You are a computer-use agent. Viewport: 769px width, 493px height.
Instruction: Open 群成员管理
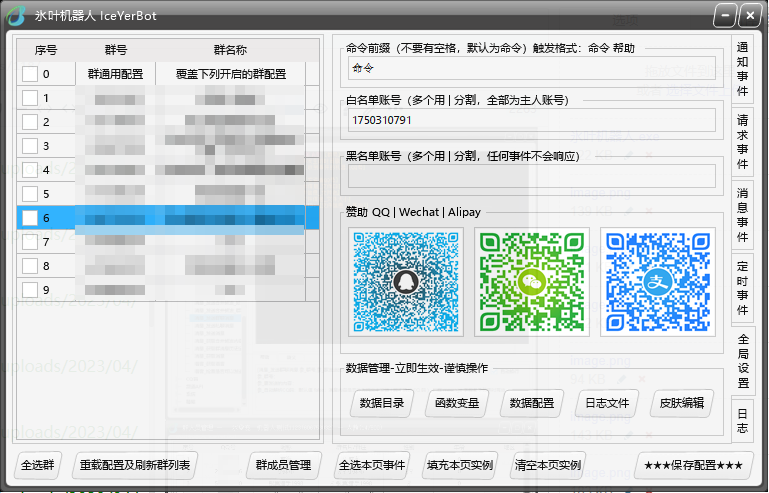(283, 465)
